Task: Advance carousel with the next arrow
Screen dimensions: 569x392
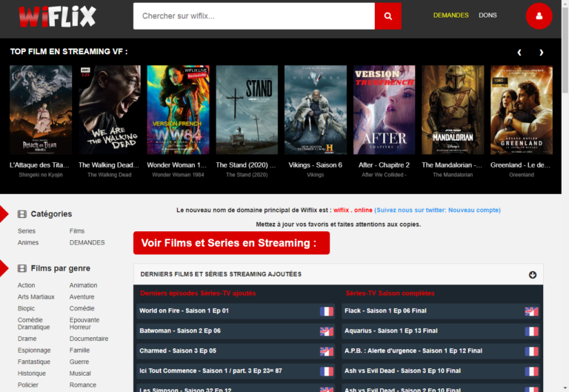Action: 542,53
